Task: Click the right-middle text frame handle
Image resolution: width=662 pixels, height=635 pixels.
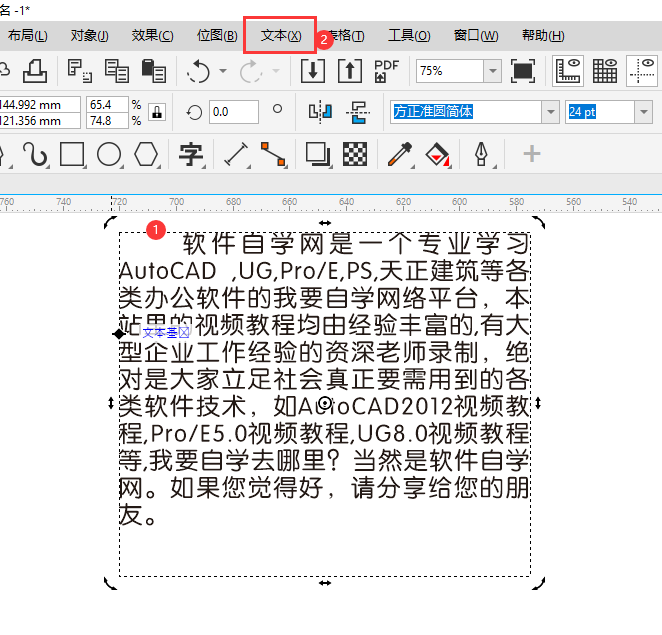Action: click(538, 404)
